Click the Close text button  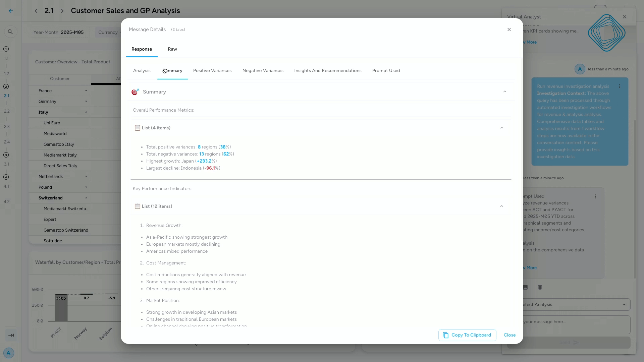(x=509, y=335)
